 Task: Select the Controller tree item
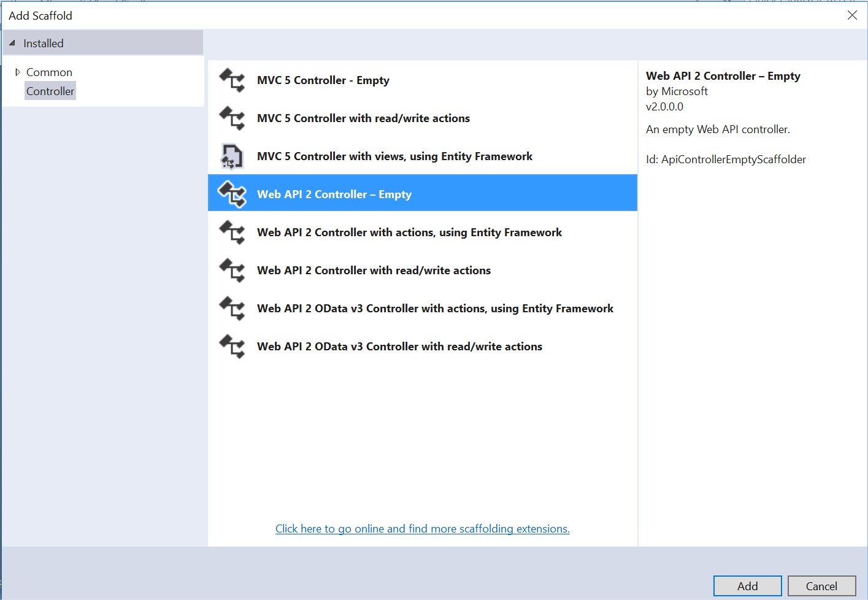[50, 90]
